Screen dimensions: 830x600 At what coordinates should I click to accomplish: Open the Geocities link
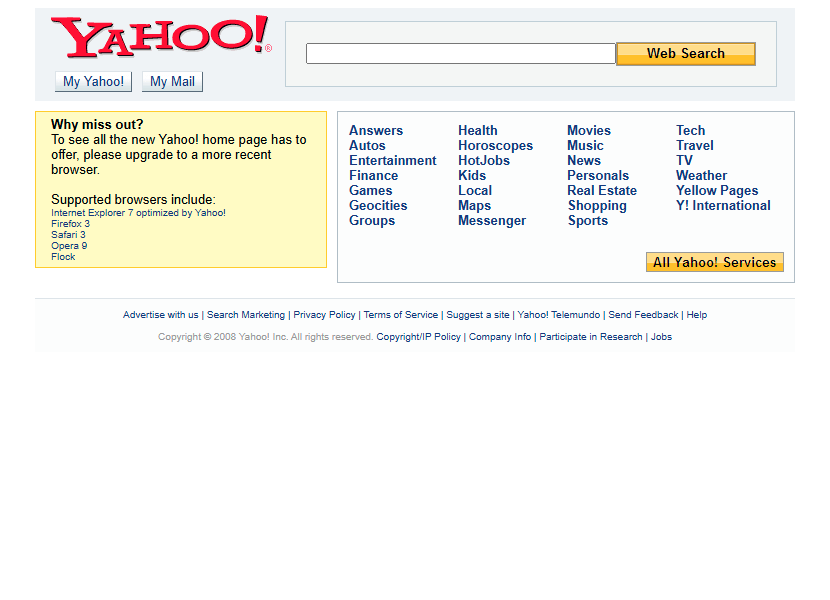[378, 205]
